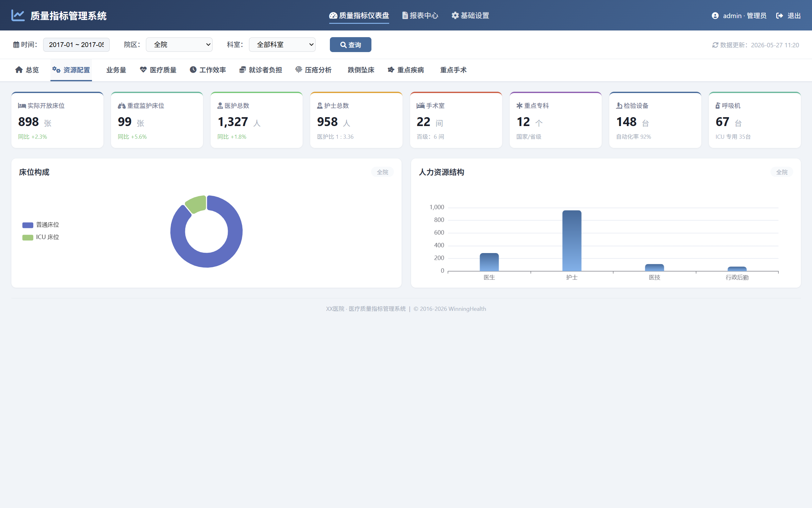
Task: Click the 同比 +5.6% text in ICU card
Action: 132,137
